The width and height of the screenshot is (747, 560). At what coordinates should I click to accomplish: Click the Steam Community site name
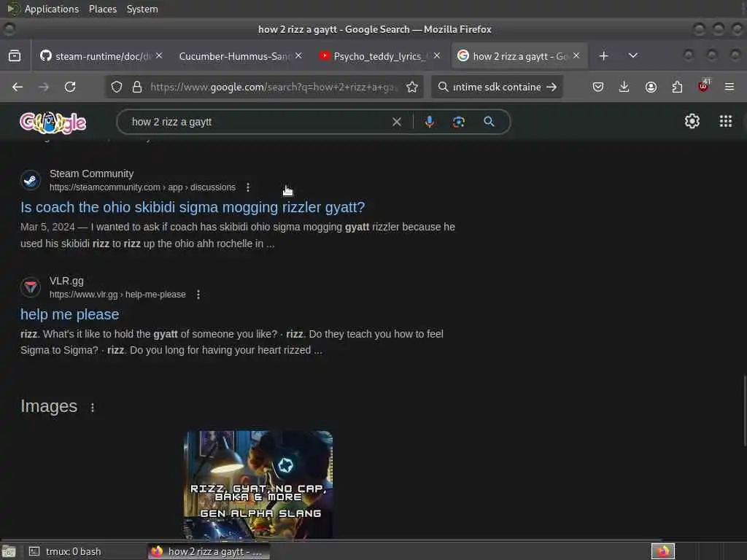click(91, 174)
